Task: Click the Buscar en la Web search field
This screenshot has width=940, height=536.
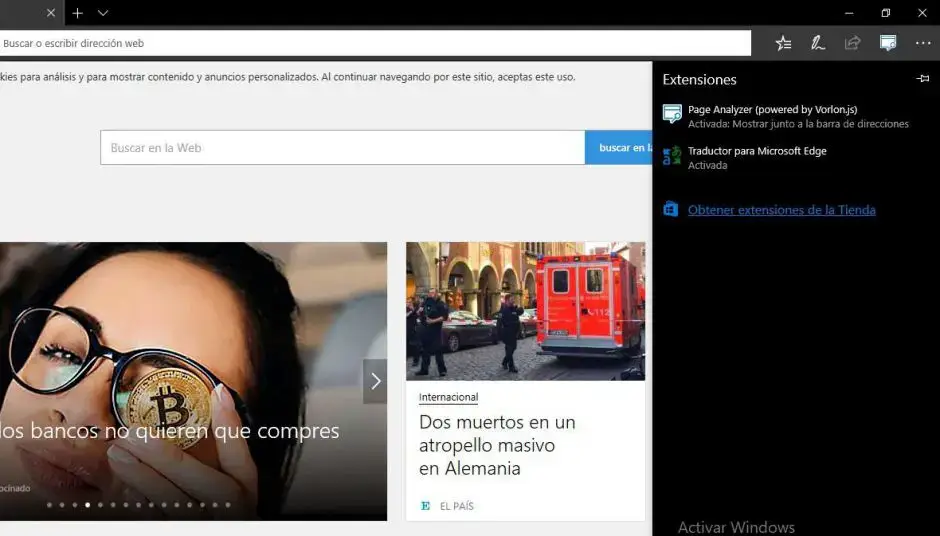Action: coord(342,148)
